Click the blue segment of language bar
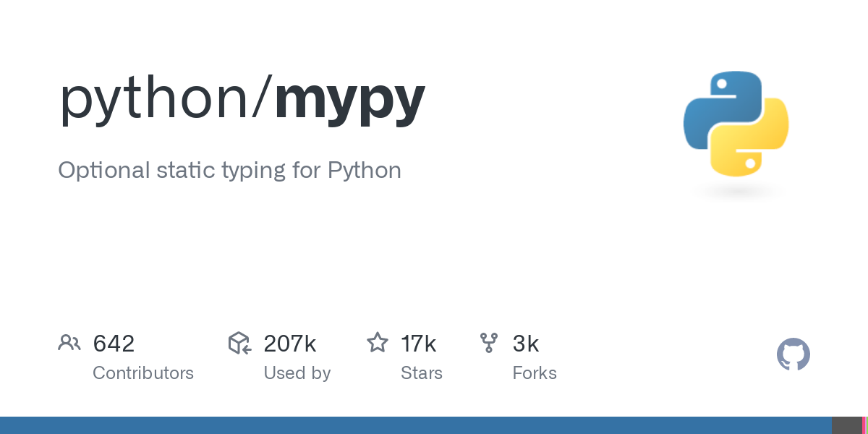868x434 pixels. click(415, 425)
